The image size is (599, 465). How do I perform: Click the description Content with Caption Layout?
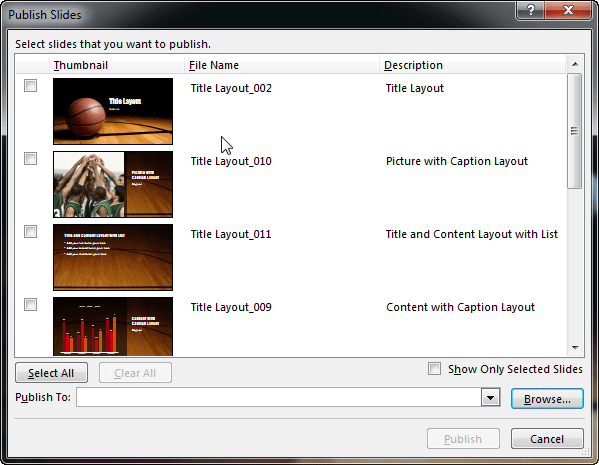click(460, 307)
